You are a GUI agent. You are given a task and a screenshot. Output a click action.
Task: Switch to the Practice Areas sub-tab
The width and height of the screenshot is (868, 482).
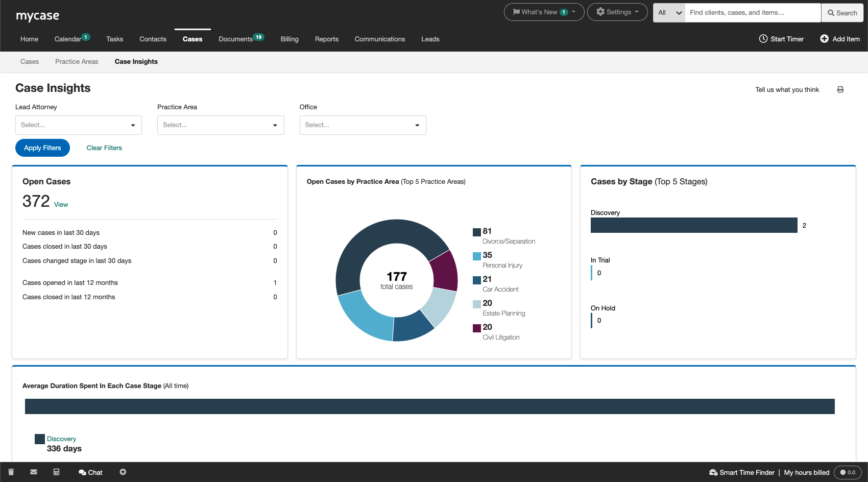(77, 62)
